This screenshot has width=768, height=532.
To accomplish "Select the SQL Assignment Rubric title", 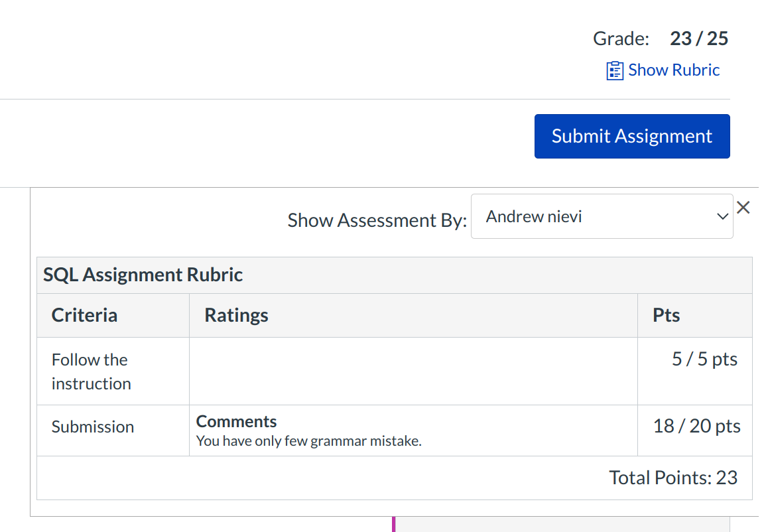I will click(143, 275).
